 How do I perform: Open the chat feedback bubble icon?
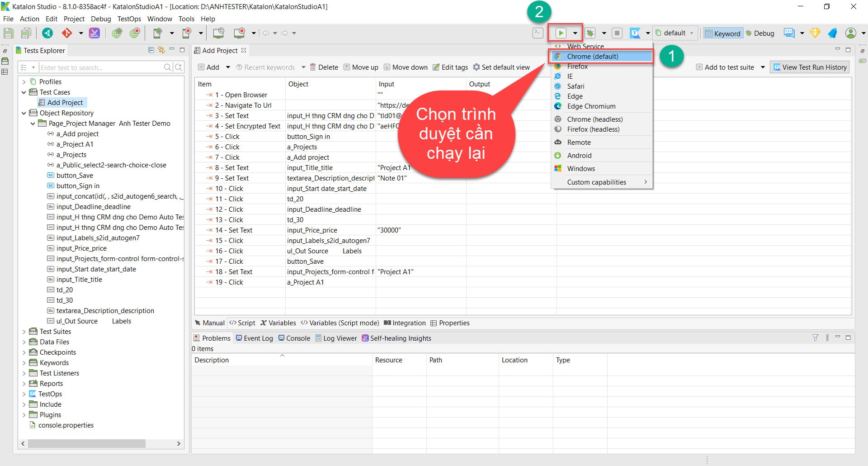(x=789, y=33)
